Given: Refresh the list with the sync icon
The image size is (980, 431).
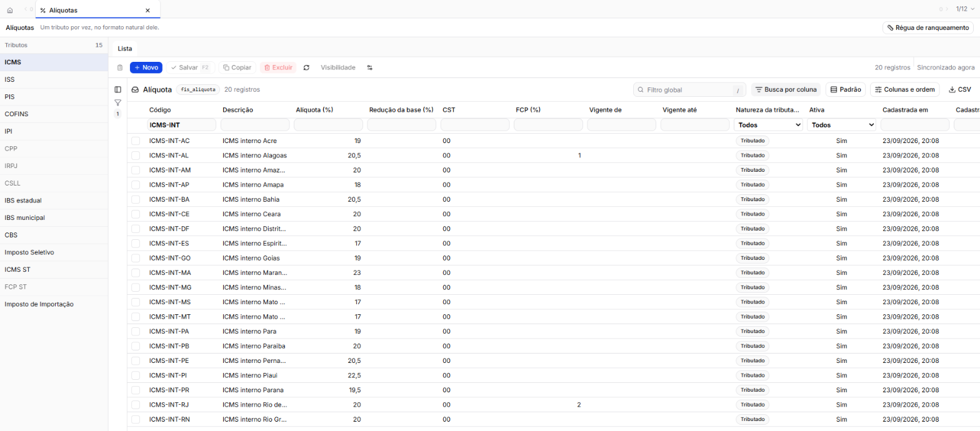Looking at the screenshot, I should pos(306,67).
